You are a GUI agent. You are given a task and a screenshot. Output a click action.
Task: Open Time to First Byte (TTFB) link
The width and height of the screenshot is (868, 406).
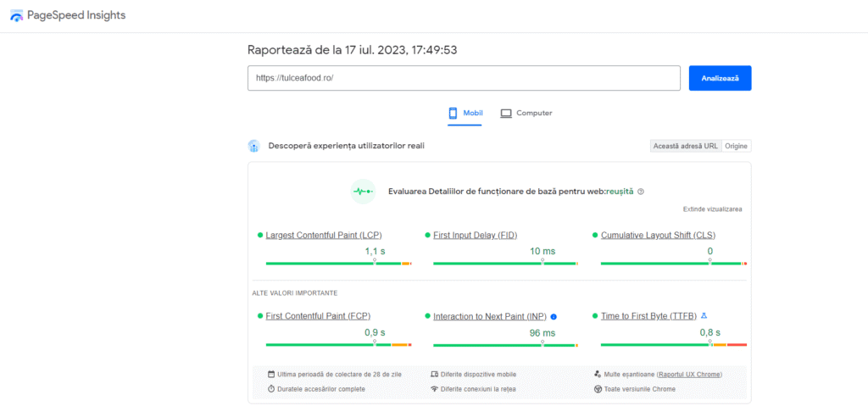point(648,316)
